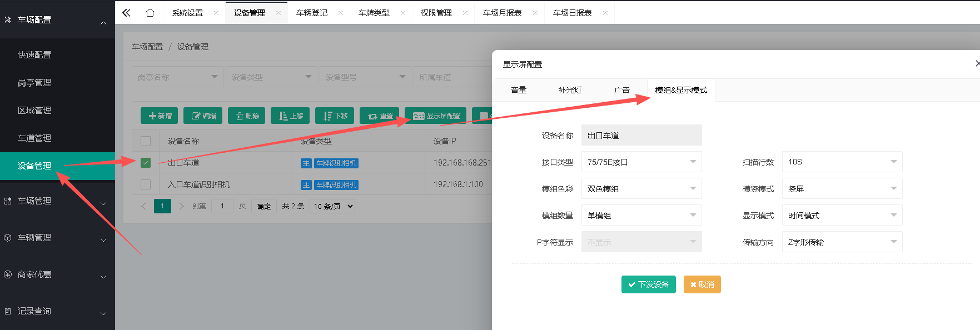Open the 10 条/页 page size selector

point(333,206)
